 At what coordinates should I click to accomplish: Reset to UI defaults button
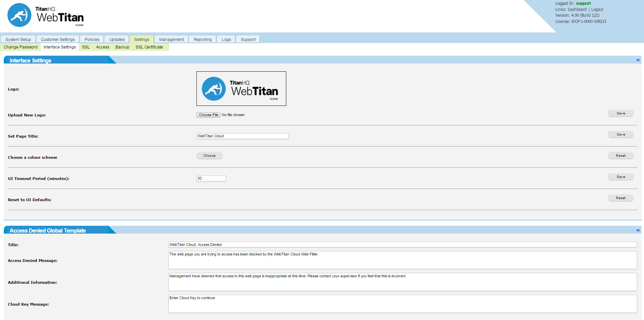click(x=621, y=198)
